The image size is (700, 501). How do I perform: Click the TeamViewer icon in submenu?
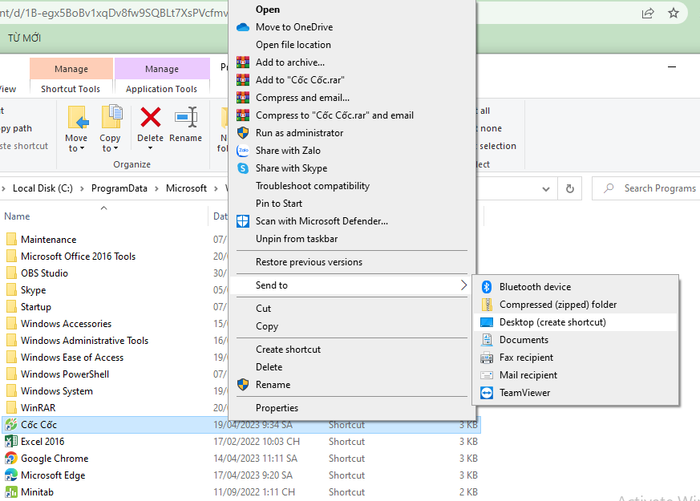(x=487, y=393)
